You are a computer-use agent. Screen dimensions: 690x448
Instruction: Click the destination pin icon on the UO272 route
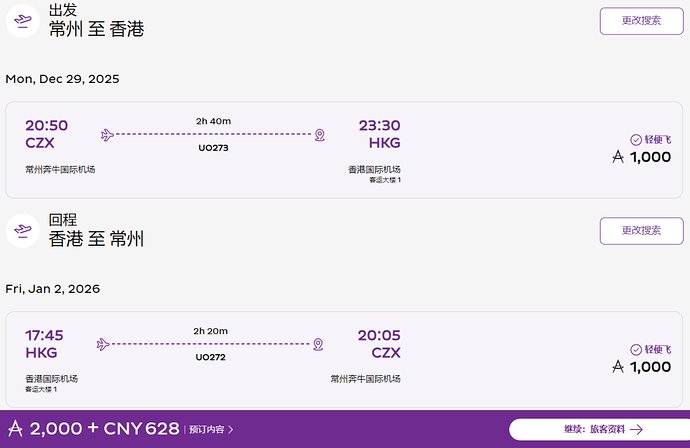click(x=318, y=344)
